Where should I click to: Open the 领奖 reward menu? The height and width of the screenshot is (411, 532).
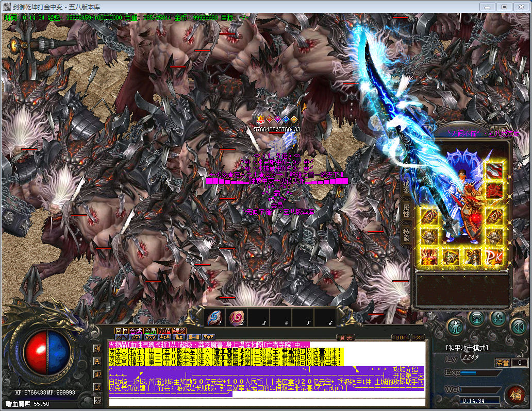point(179,331)
